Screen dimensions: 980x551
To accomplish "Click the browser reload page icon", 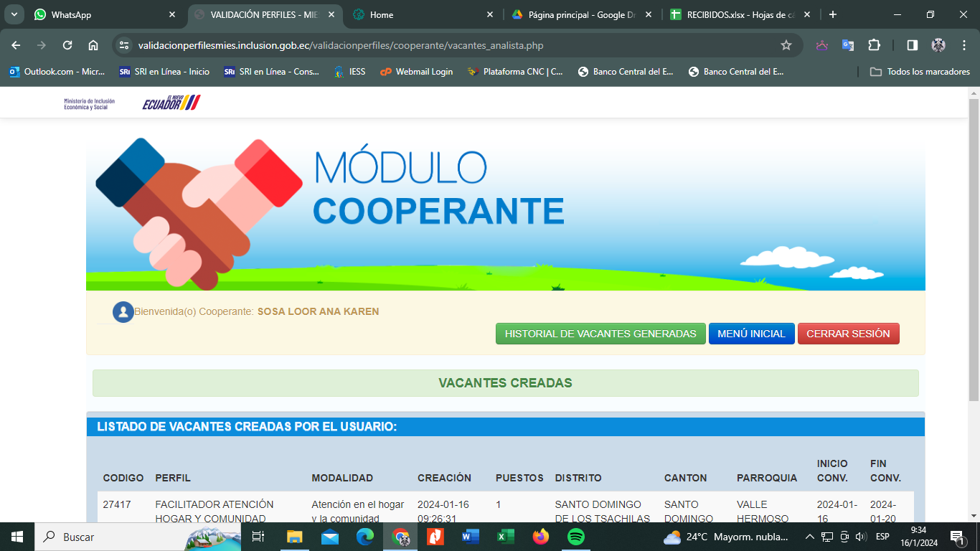I will tap(67, 45).
